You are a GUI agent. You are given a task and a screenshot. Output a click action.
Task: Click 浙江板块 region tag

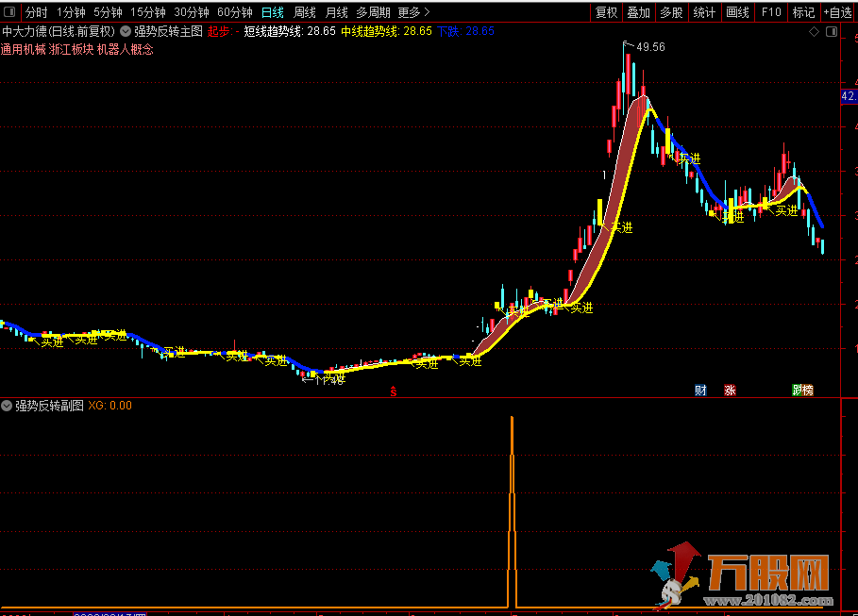pos(71,50)
